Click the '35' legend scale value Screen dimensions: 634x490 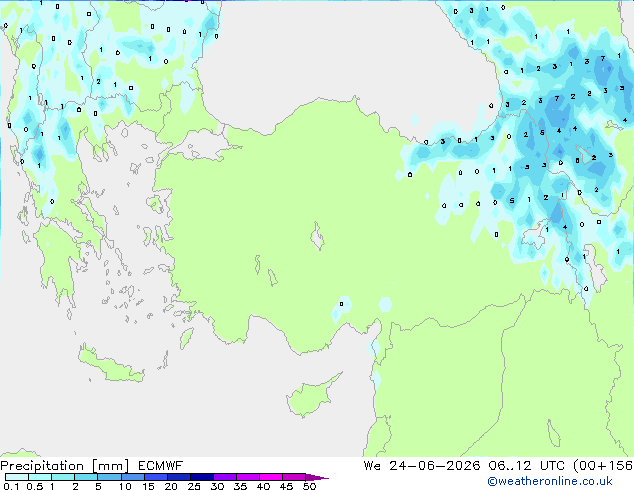240,486
